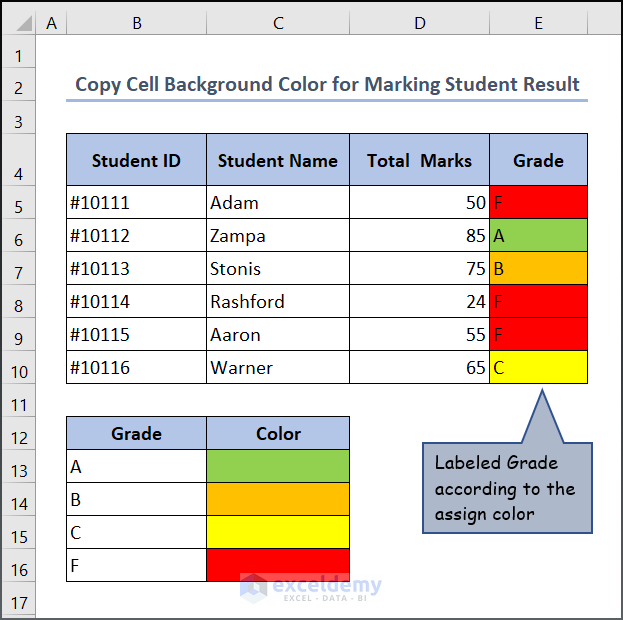623x620 pixels.
Task: Click the 'Labeled Grade' callout shape
Action: 506,488
